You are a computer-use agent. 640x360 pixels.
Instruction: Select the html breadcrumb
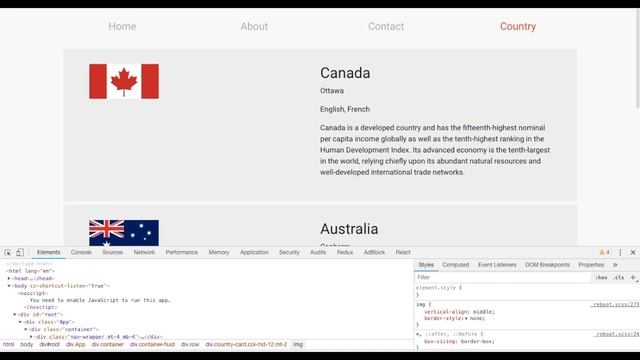click(x=9, y=344)
